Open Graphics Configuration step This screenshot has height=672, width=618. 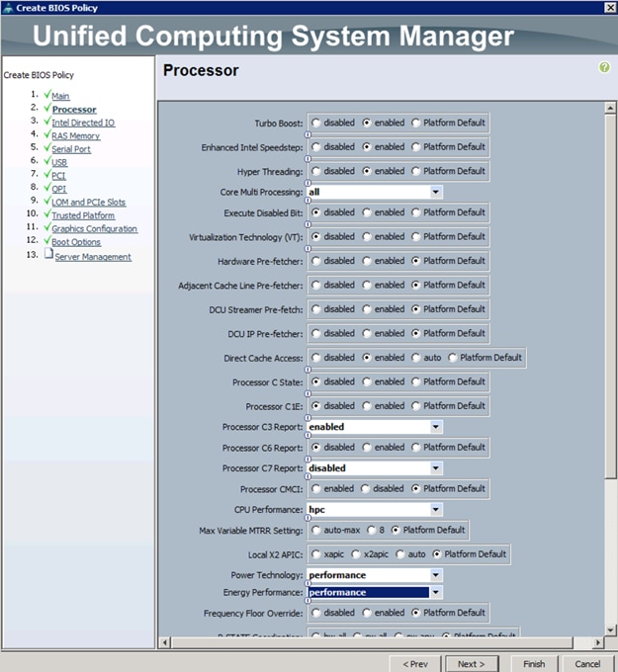(x=94, y=229)
